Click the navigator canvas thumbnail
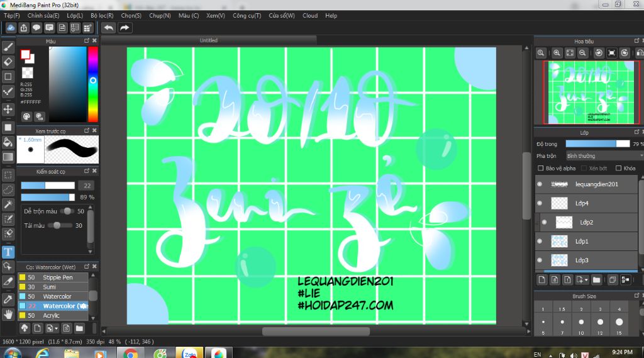 coord(591,92)
